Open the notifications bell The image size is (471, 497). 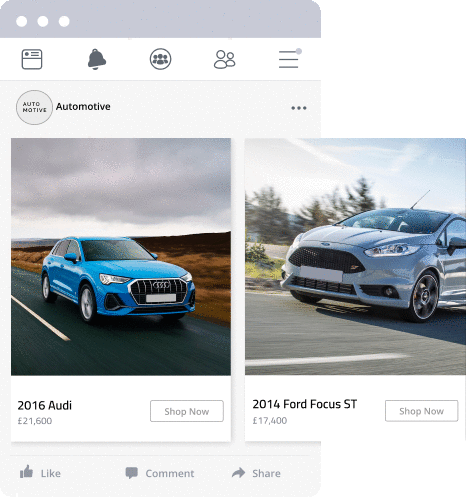97,59
